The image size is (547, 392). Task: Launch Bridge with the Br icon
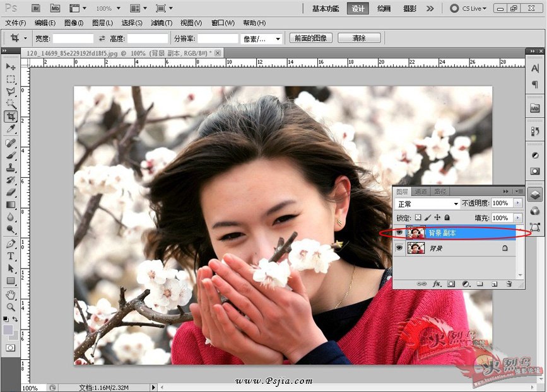coord(36,8)
